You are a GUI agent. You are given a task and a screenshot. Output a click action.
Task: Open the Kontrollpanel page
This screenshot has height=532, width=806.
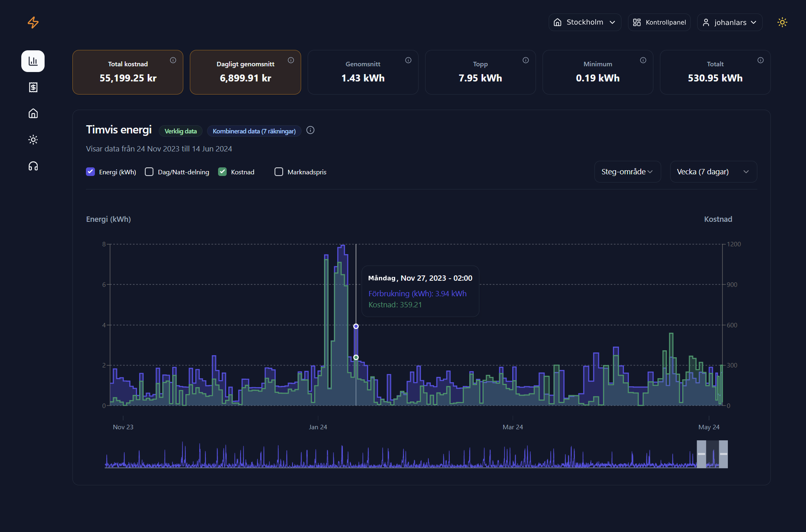click(659, 22)
